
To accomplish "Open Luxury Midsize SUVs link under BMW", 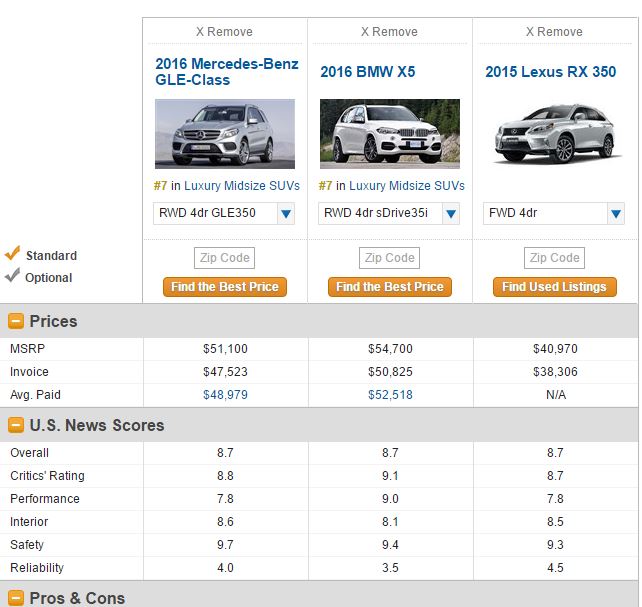I will pyautogui.click(x=407, y=186).
